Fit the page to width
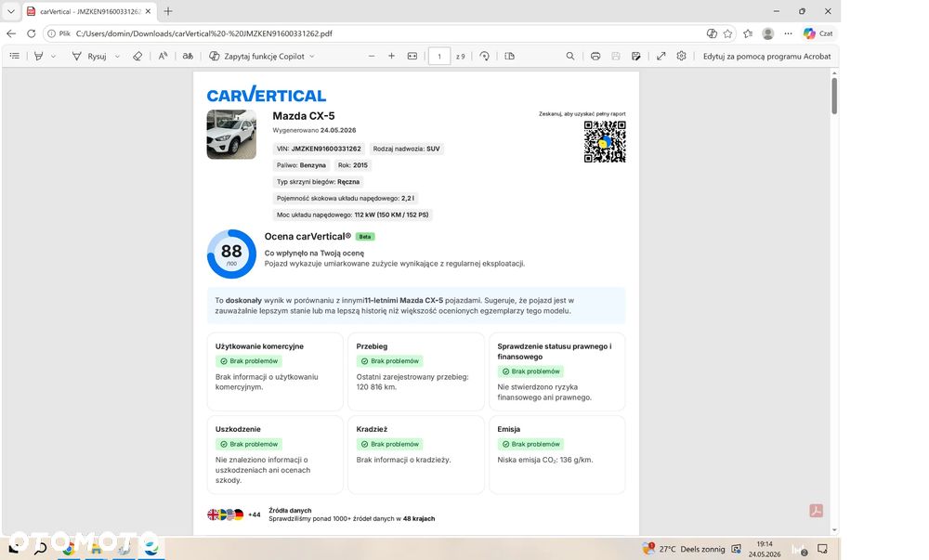Viewport: 929px width, 560px height. (x=412, y=57)
